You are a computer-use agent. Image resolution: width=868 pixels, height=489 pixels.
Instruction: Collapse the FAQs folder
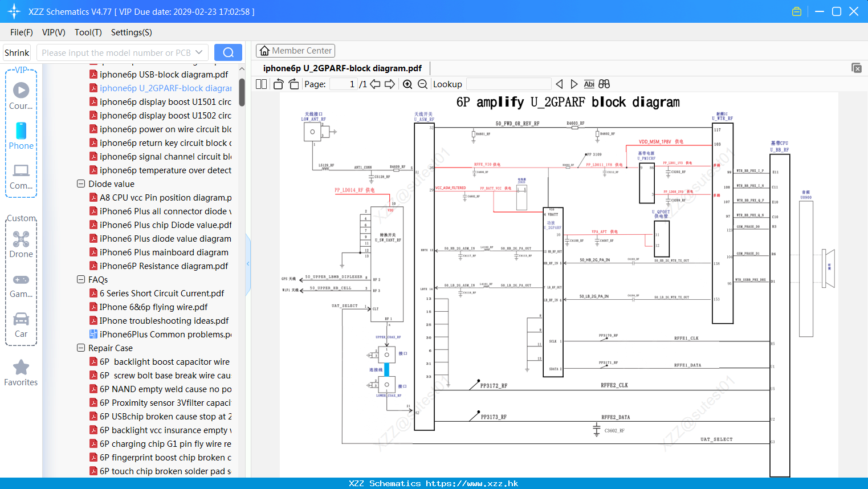(81, 279)
